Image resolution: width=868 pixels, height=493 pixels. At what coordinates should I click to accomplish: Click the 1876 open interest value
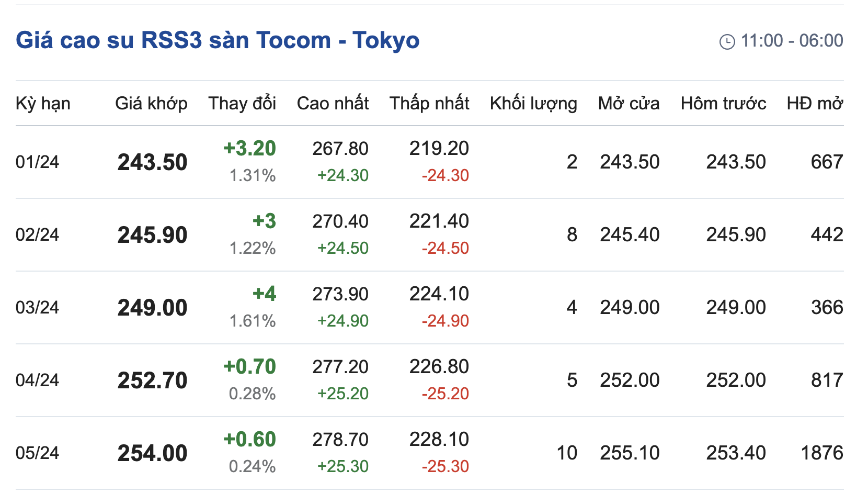pyautogui.click(x=821, y=453)
